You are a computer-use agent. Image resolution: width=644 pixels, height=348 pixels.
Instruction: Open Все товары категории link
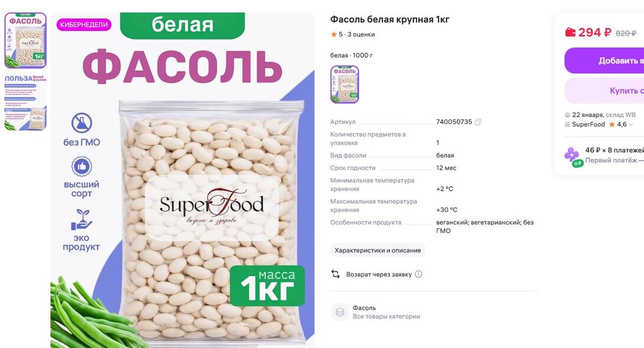[386, 317]
